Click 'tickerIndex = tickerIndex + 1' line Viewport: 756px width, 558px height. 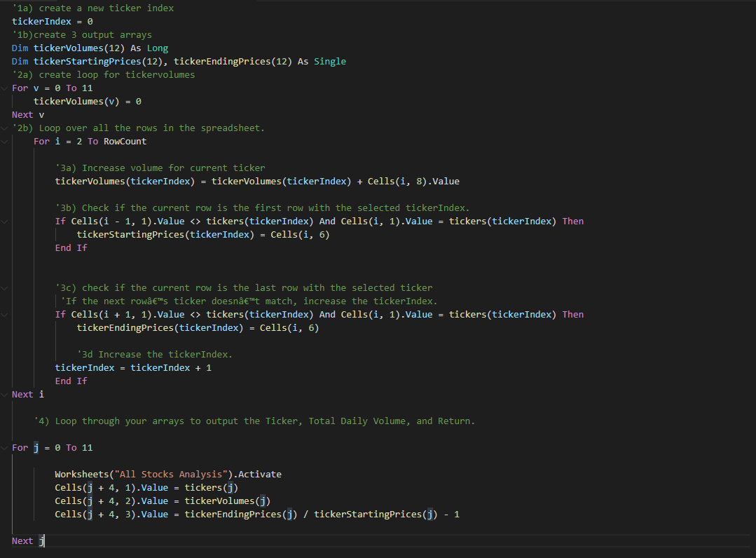[x=133, y=368]
